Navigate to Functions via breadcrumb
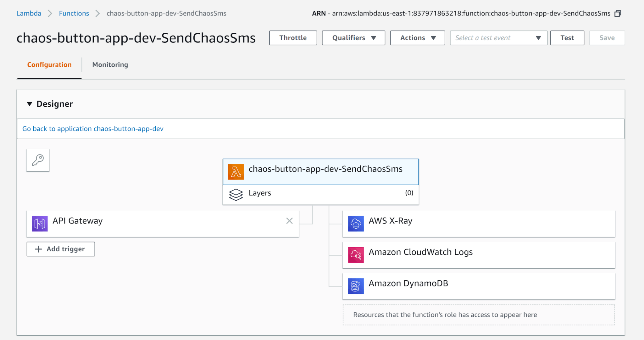Screen dimensions: 644x340 click(x=74, y=13)
